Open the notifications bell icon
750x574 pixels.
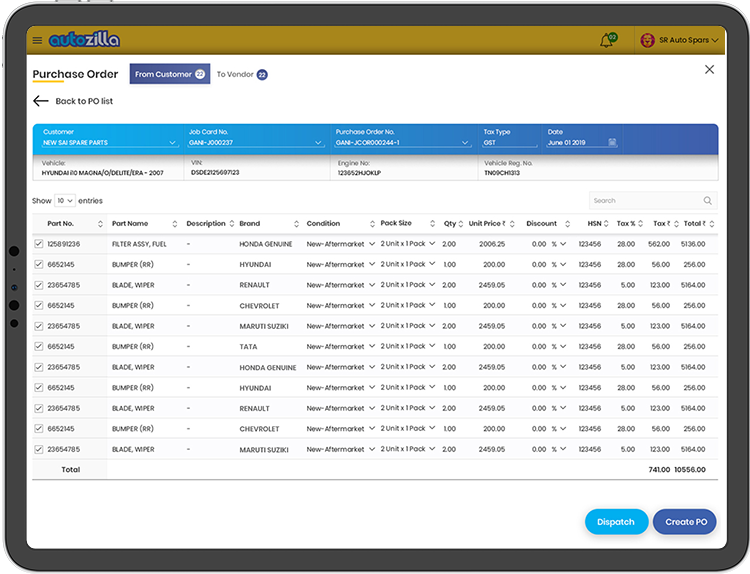coord(607,41)
